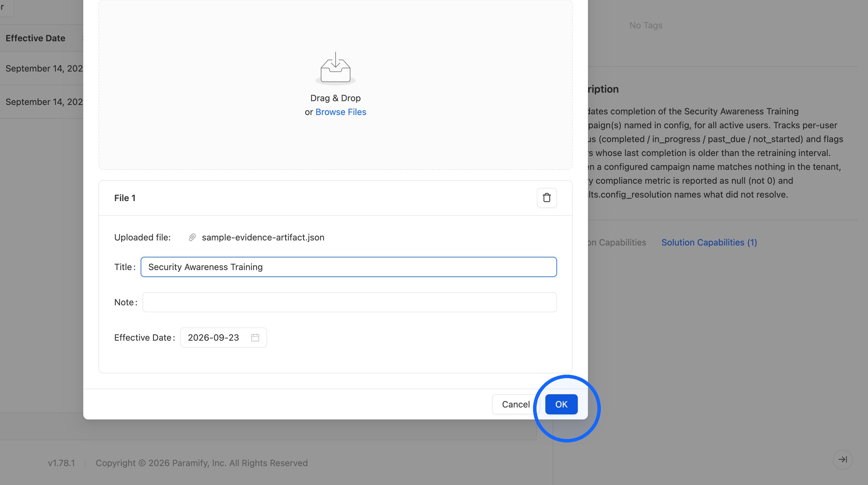The width and height of the screenshot is (868, 485).
Task: Click the File 1 heading
Action: pyautogui.click(x=125, y=198)
